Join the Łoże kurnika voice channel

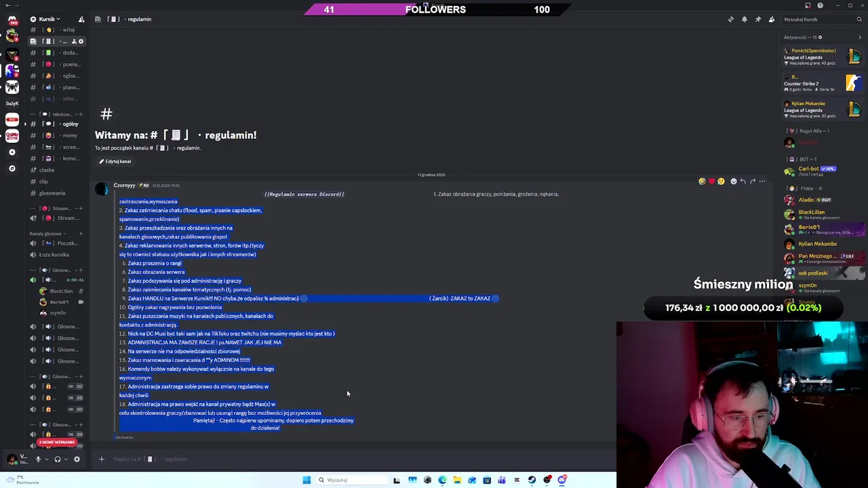tap(57, 255)
